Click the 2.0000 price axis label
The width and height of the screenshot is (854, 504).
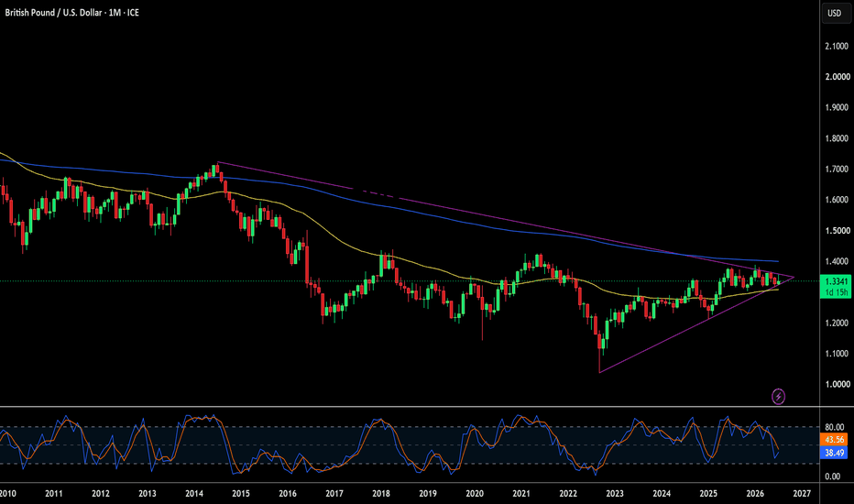pyautogui.click(x=838, y=77)
